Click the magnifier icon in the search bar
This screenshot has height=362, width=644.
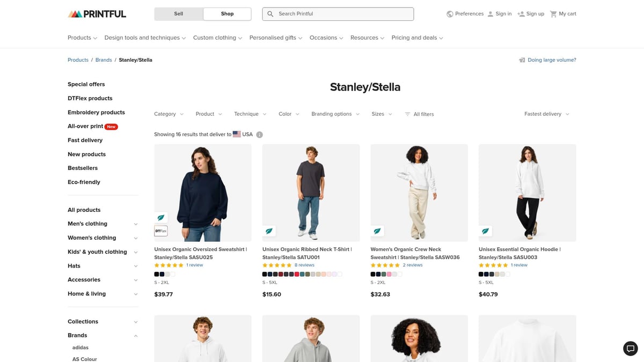[270, 13]
